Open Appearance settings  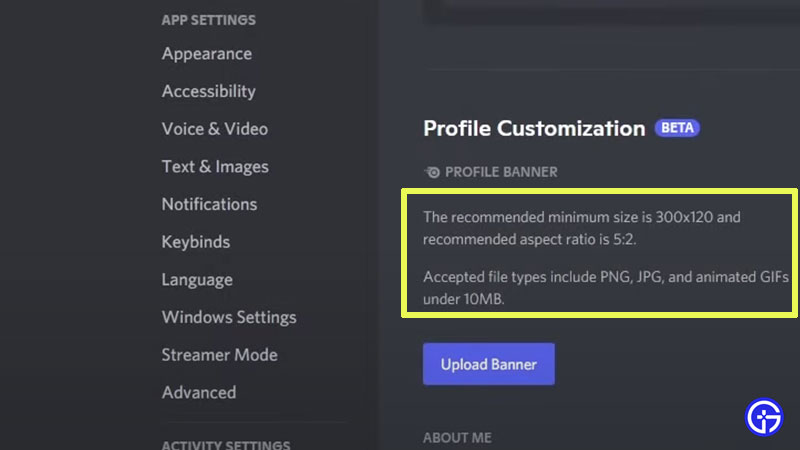(x=207, y=54)
